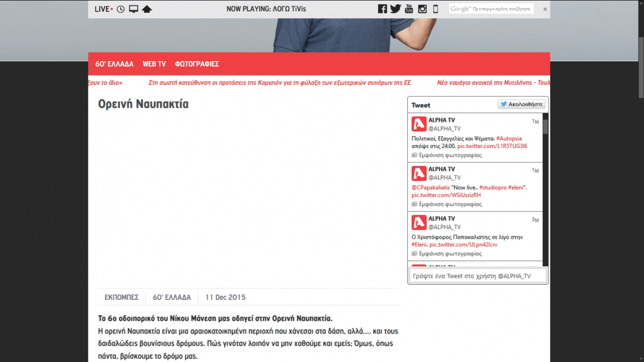
Task: Open the Twitter bird icon in top bar
Action: [396, 9]
